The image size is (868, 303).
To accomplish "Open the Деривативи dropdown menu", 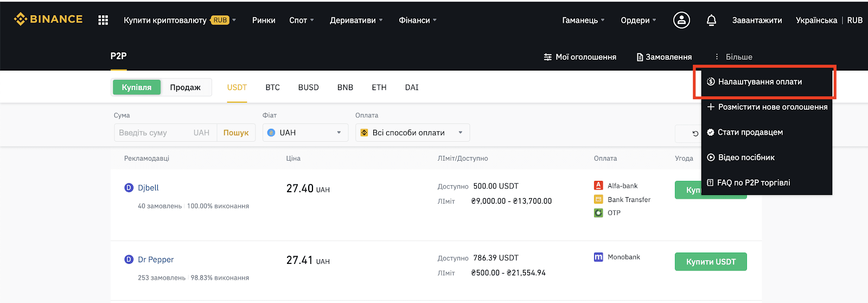I will tap(356, 20).
